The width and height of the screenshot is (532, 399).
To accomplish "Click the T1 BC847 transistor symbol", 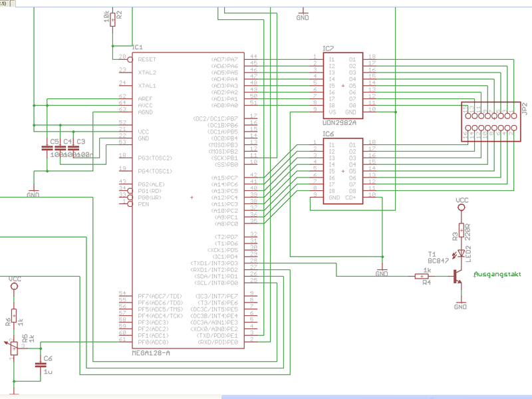I will click(458, 276).
